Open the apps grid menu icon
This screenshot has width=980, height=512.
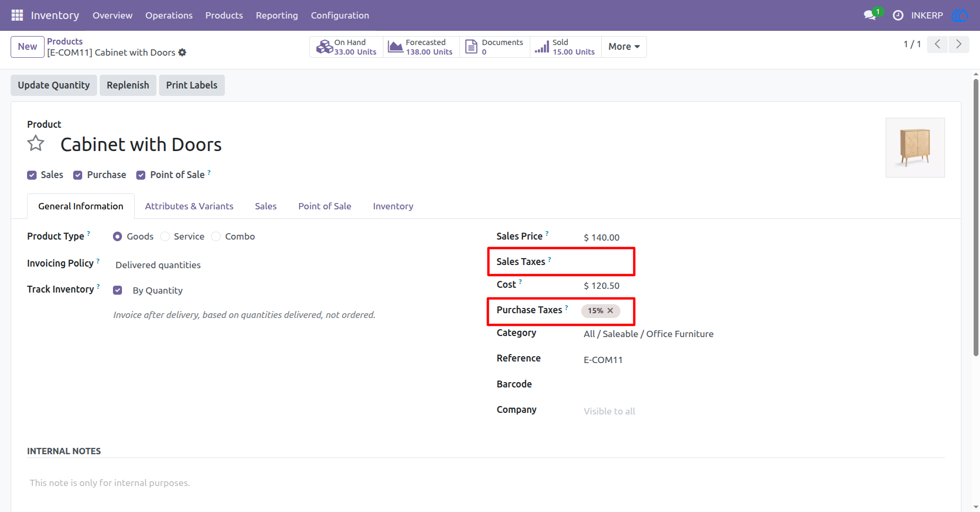17,15
